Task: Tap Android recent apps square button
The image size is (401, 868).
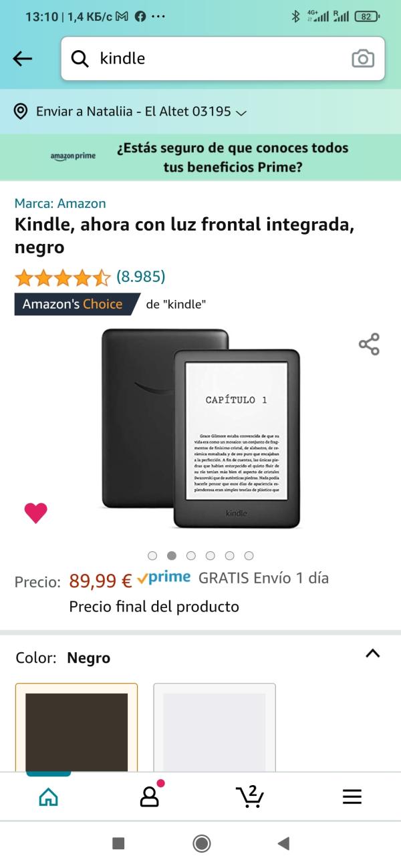Action: point(118,843)
